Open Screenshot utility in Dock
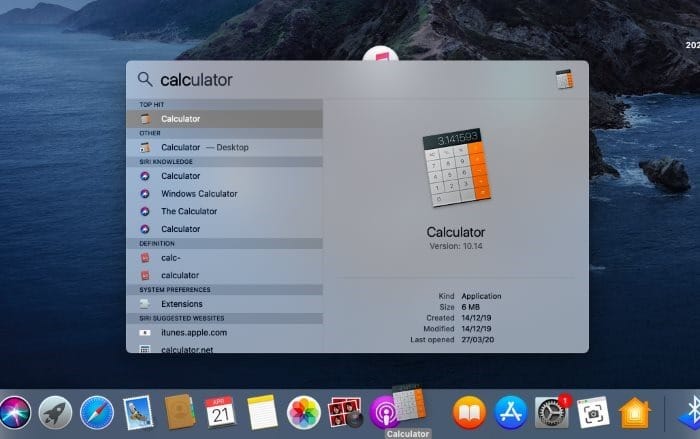 (593, 412)
